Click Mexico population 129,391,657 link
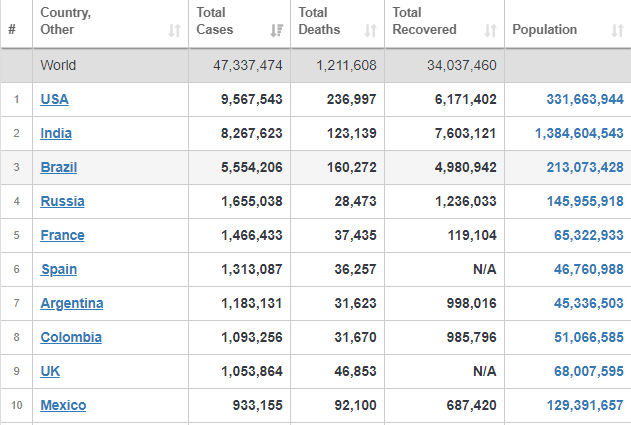 (585, 405)
